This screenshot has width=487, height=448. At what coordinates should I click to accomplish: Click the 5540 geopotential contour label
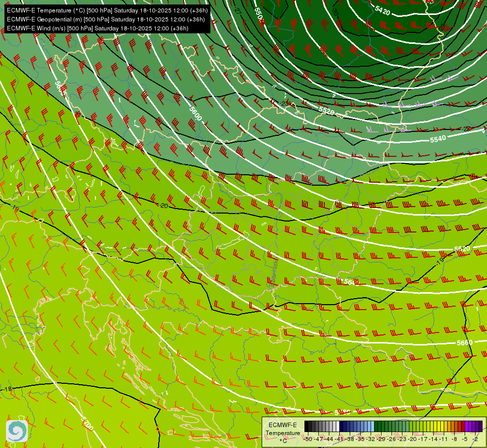tap(438, 139)
